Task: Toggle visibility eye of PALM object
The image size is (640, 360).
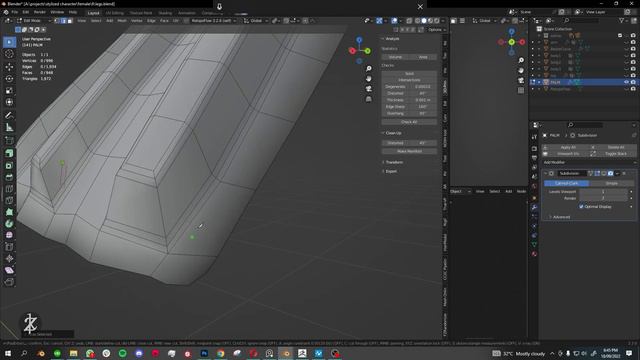Action: 626,82
